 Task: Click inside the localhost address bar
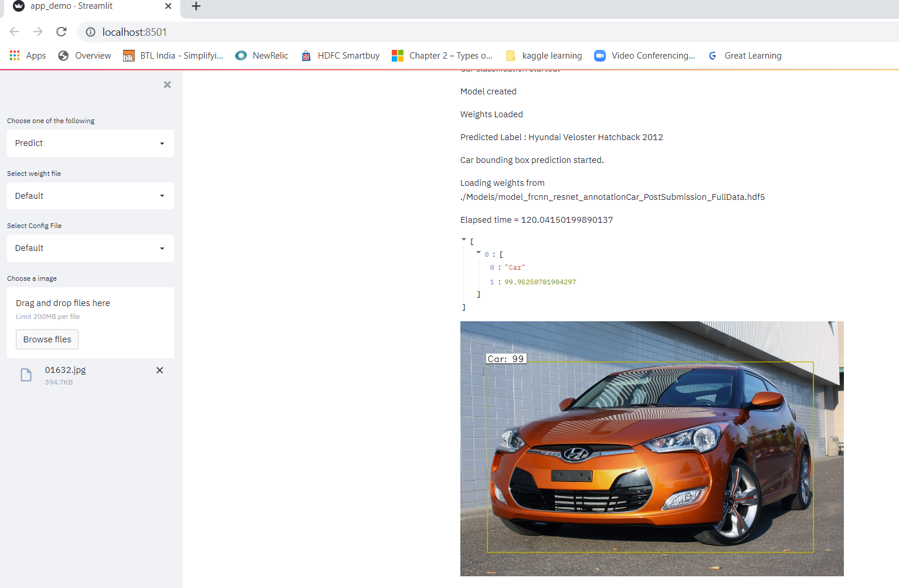(x=176, y=32)
